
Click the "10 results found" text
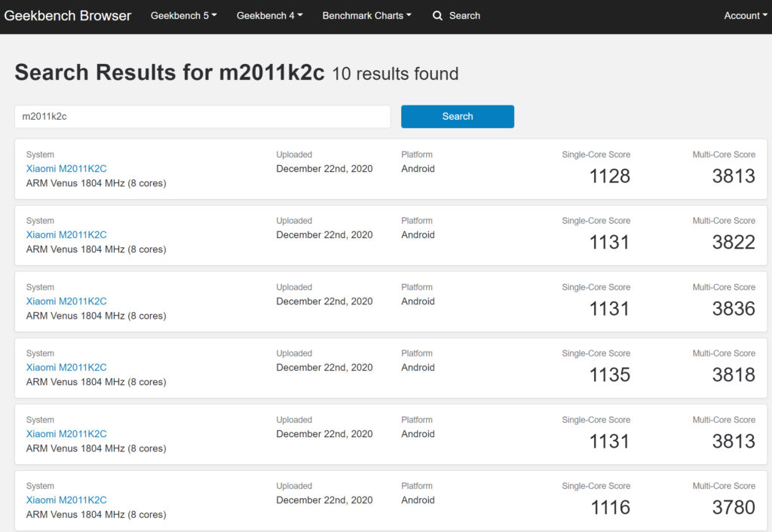(395, 74)
